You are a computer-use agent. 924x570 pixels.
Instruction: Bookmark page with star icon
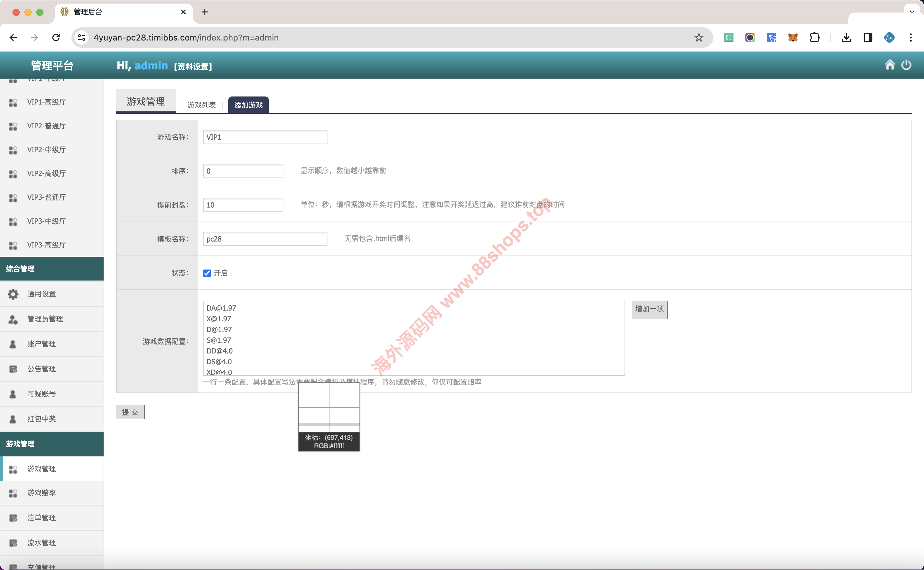[699, 37]
